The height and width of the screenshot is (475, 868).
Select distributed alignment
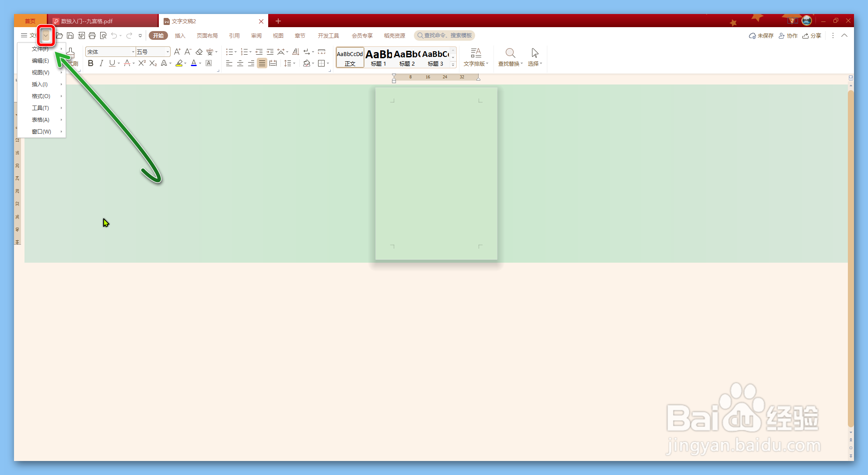pyautogui.click(x=273, y=63)
